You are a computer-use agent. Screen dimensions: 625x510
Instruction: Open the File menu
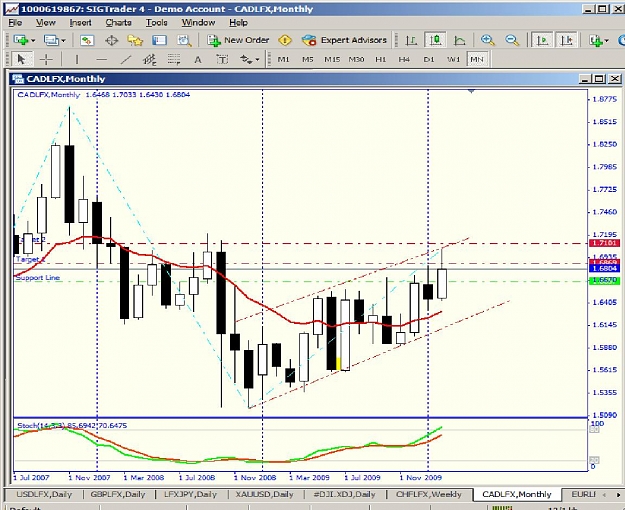pos(15,23)
